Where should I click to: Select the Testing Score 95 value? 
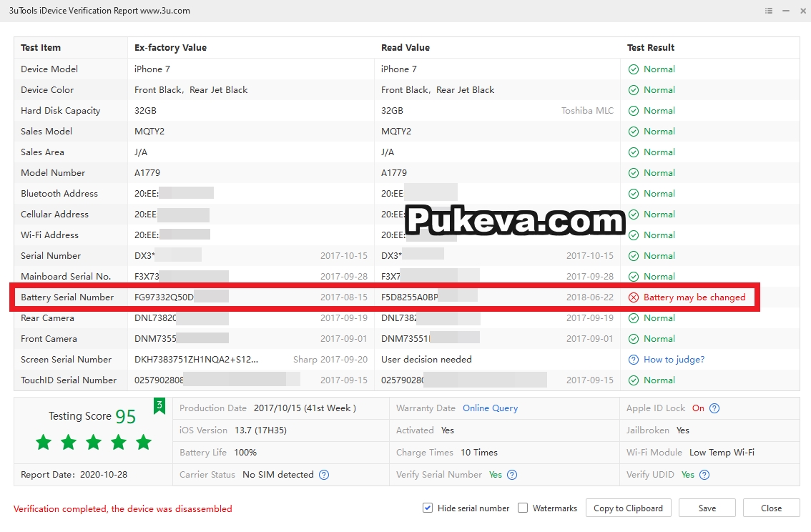coord(126,417)
